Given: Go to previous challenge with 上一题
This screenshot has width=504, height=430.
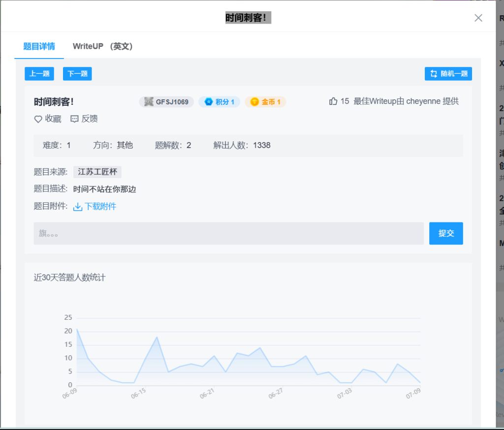Looking at the screenshot, I should [x=39, y=74].
